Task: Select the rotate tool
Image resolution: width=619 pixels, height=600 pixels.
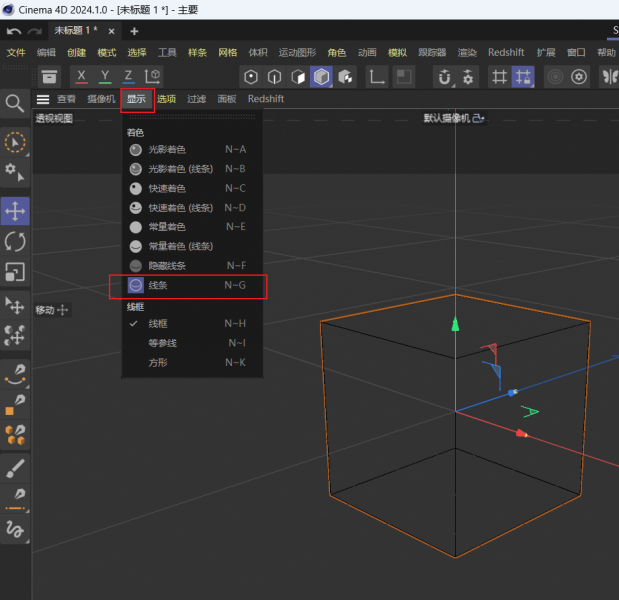Action: pyautogui.click(x=15, y=242)
